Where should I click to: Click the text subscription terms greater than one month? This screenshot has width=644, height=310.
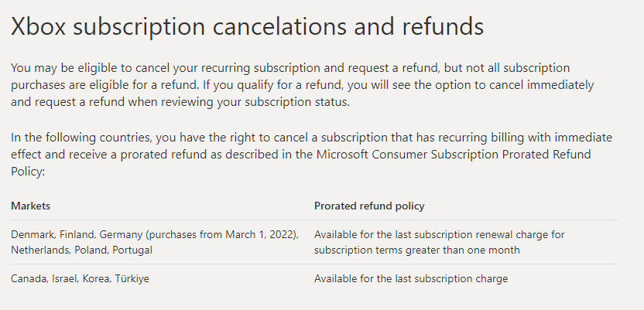coord(417,250)
